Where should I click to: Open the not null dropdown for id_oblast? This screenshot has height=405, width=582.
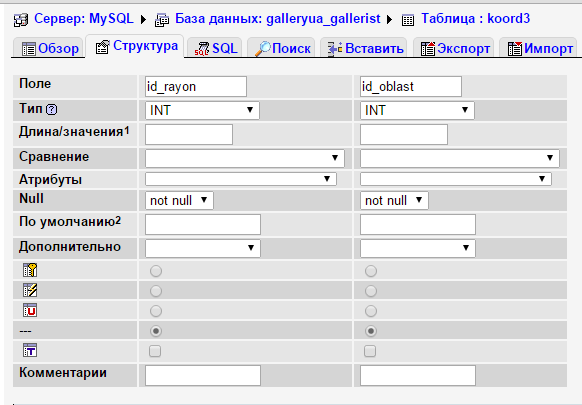[x=394, y=200]
